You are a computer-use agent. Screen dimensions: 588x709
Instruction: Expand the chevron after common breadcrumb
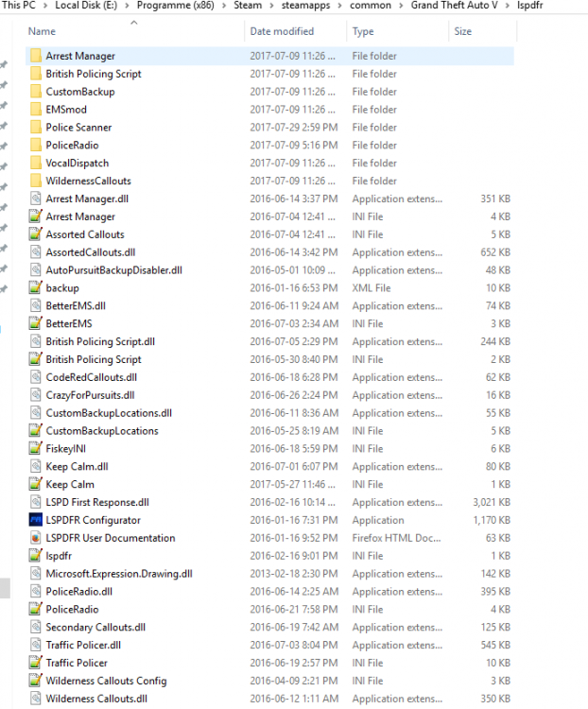401,6
